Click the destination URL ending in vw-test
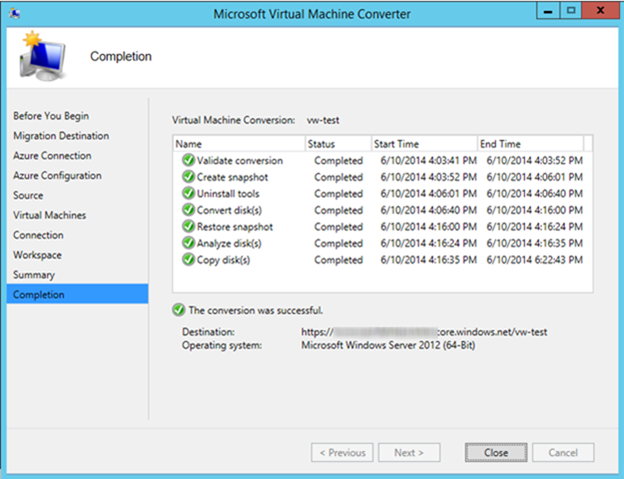This screenshot has width=624, height=479. coord(424,332)
